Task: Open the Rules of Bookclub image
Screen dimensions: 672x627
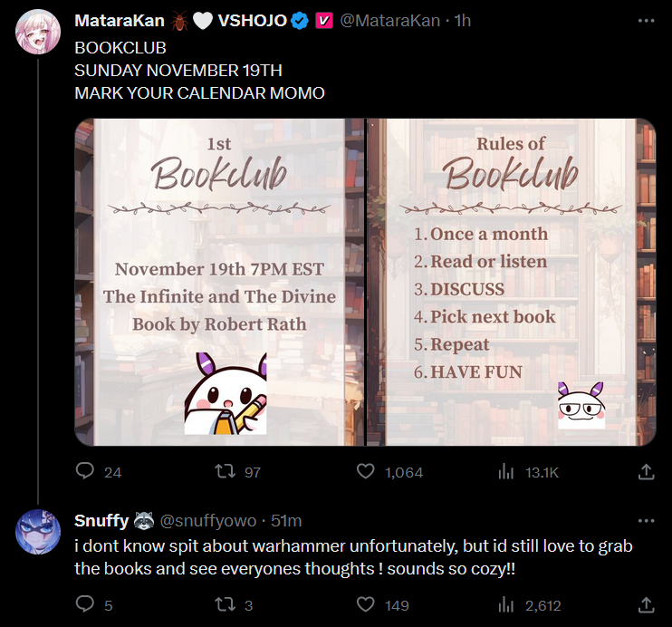Action: (x=512, y=282)
